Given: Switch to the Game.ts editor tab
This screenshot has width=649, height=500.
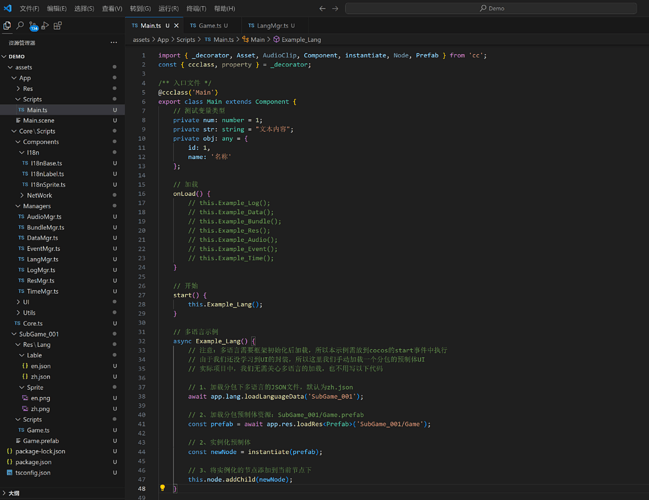Looking at the screenshot, I should 210,25.
